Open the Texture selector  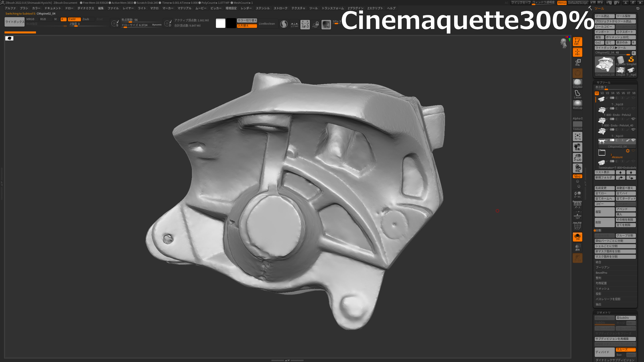pos(577,126)
